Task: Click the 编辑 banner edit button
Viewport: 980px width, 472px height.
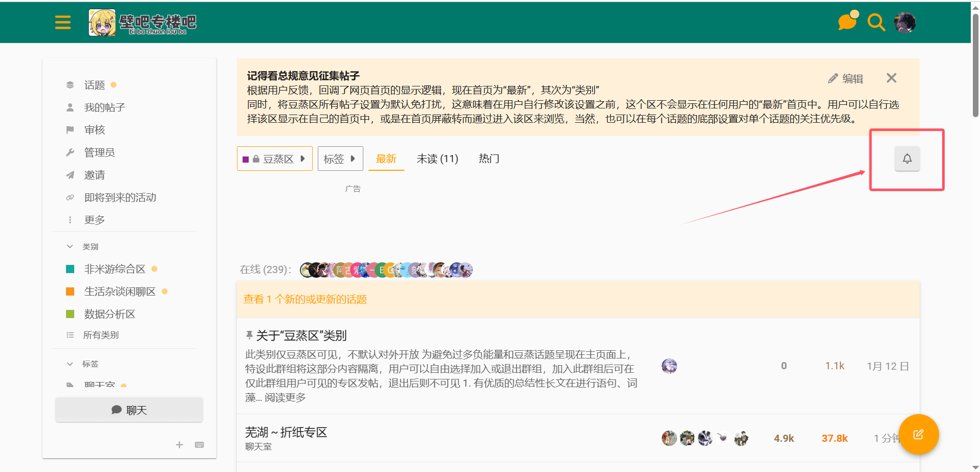Action: (x=846, y=78)
